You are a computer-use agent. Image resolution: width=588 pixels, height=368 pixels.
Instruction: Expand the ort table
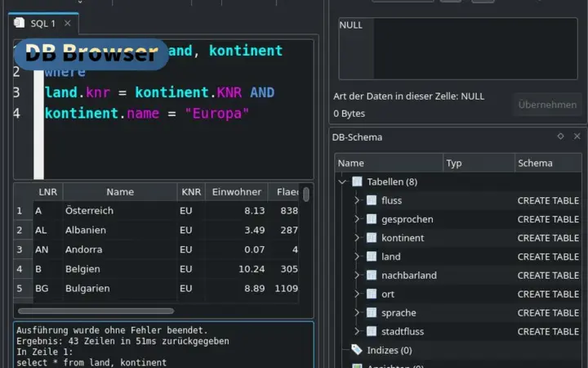pos(358,294)
